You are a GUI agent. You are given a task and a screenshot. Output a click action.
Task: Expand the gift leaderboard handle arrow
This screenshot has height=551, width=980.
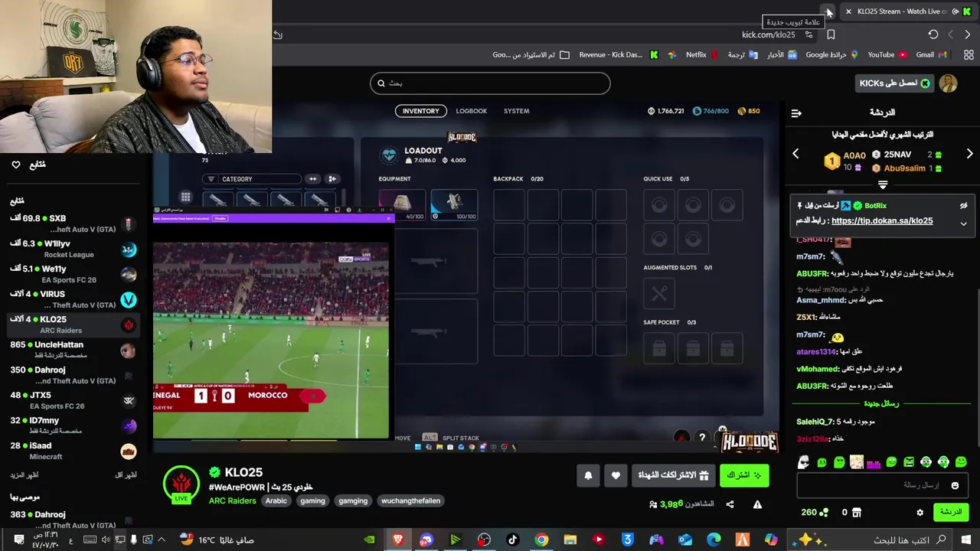(882, 184)
